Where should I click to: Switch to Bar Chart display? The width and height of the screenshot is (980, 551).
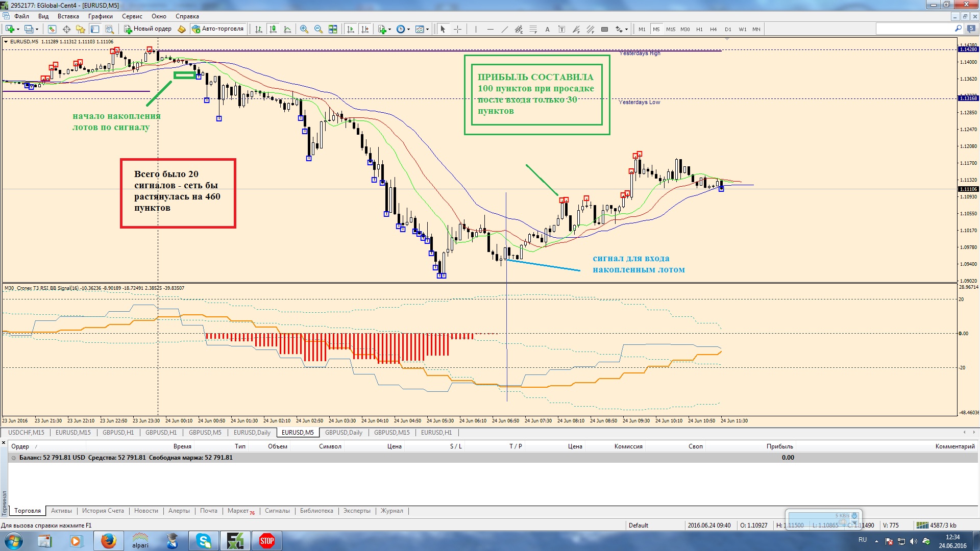tap(259, 29)
